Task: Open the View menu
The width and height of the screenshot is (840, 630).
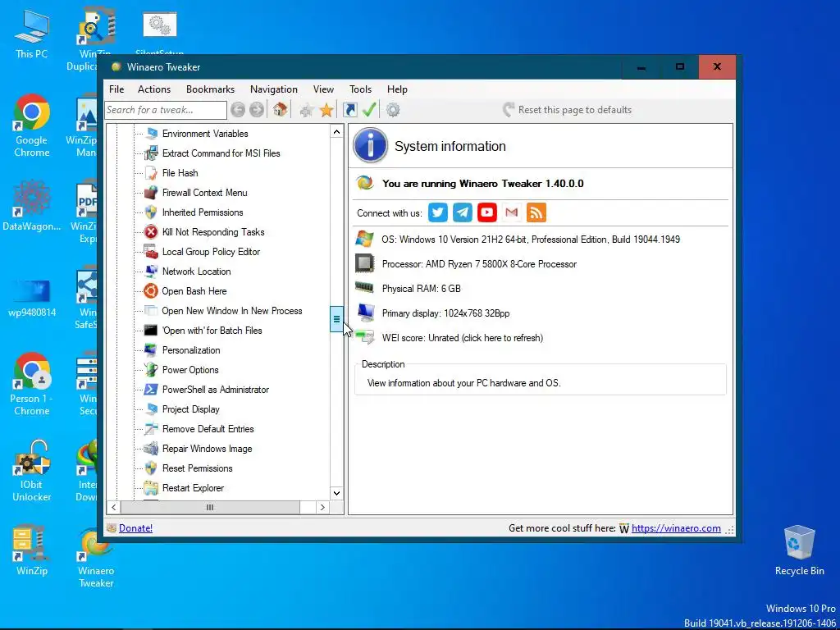Action: tap(323, 89)
